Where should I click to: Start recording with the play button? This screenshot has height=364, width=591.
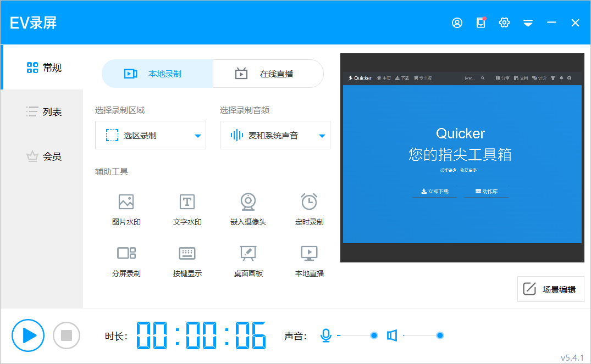[28, 335]
